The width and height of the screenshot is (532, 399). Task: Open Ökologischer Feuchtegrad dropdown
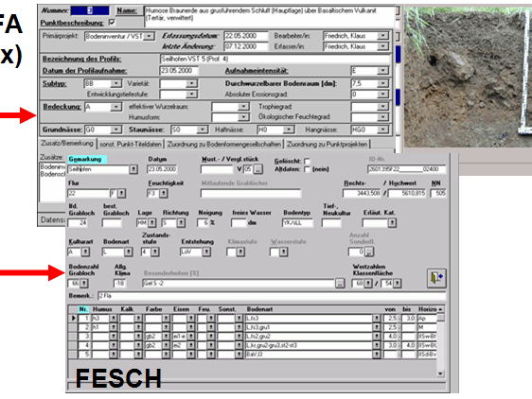tap(383, 117)
